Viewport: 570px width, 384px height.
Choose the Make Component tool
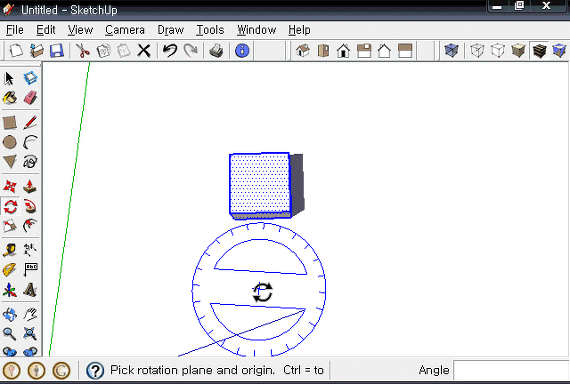[30, 78]
